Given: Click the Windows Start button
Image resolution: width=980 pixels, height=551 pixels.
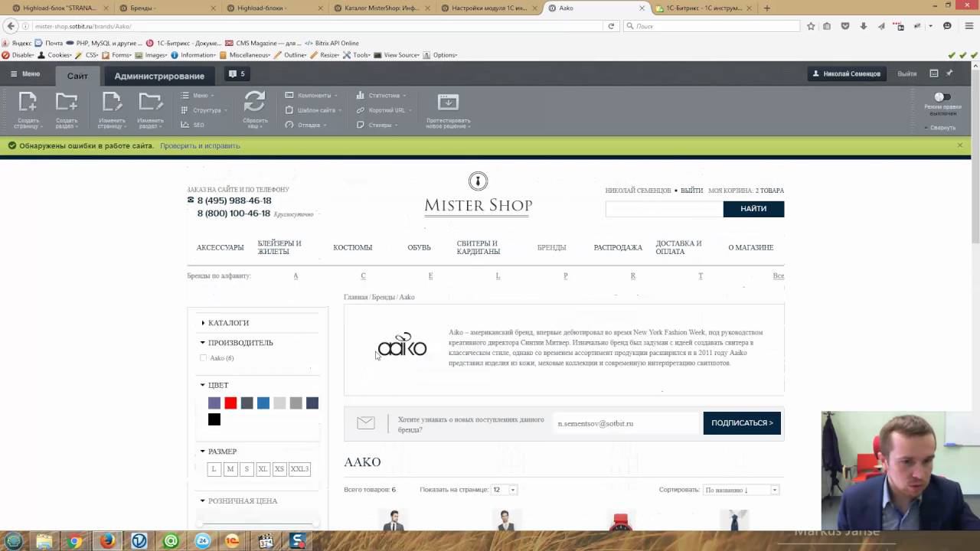Looking at the screenshot, I should (x=12, y=541).
